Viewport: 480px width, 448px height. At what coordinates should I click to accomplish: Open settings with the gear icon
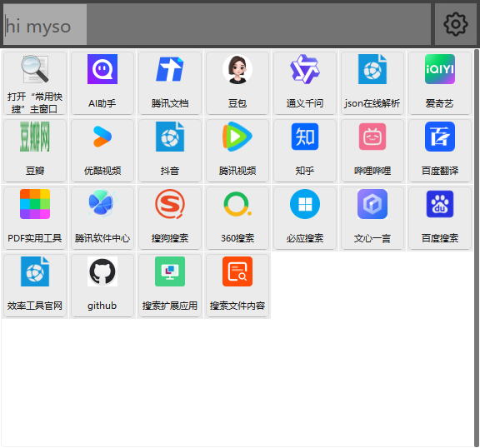pyautogui.click(x=456, y=24)
